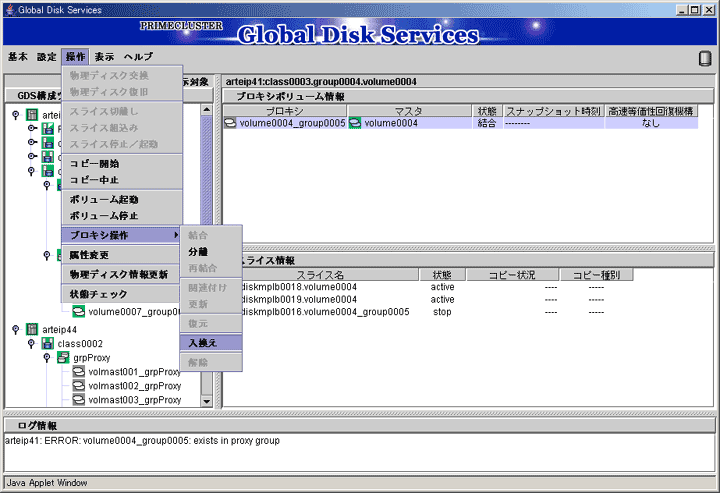Click the volmast001_grpProxy volume icon
The image size is (720, 493).
[79, 372]
